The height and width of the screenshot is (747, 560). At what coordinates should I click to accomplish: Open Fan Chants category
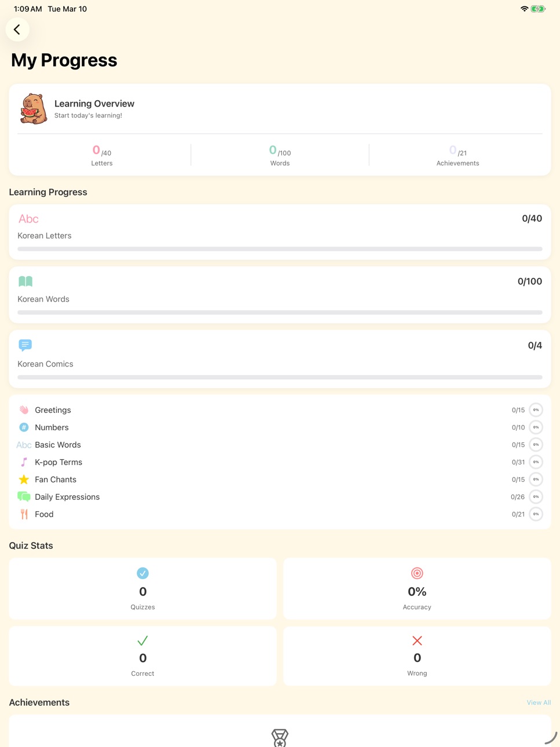coord(280,479)
